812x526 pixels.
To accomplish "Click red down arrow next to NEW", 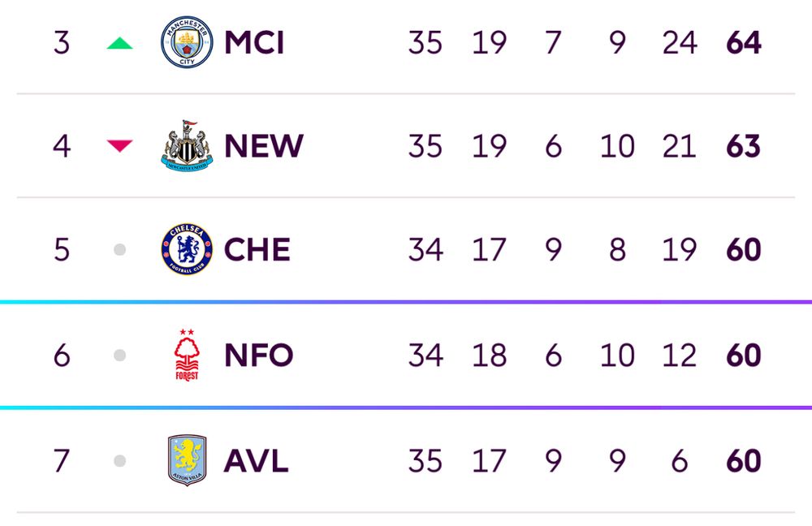I will coord(119,146).
